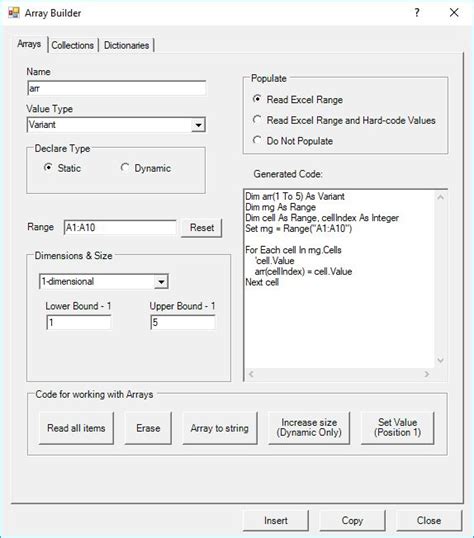Click the help question mark button
The height and width of the screenshot is (538, 474).
417,13
